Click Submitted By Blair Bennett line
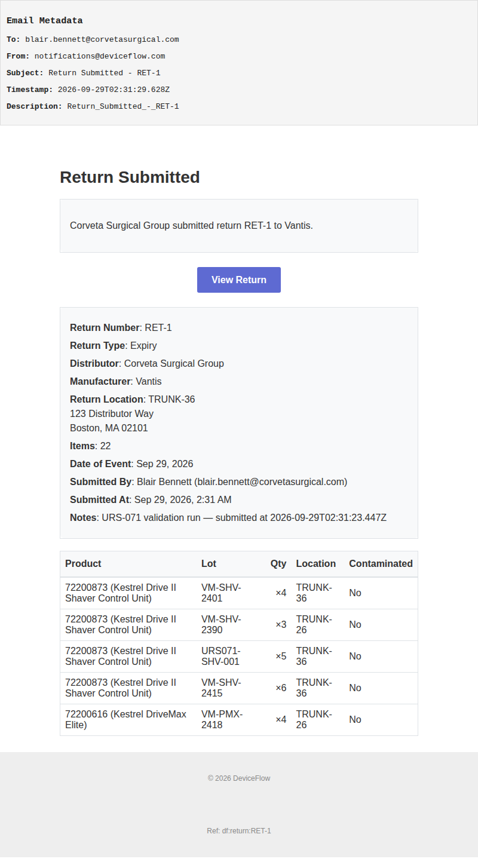This screenshot has height=868, width=478. coord(209,481)
